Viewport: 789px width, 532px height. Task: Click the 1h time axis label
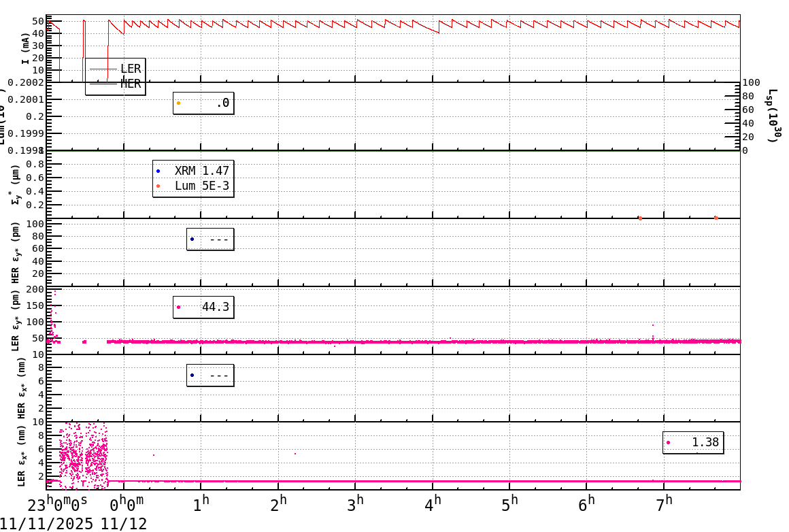(x=201, y=504)
